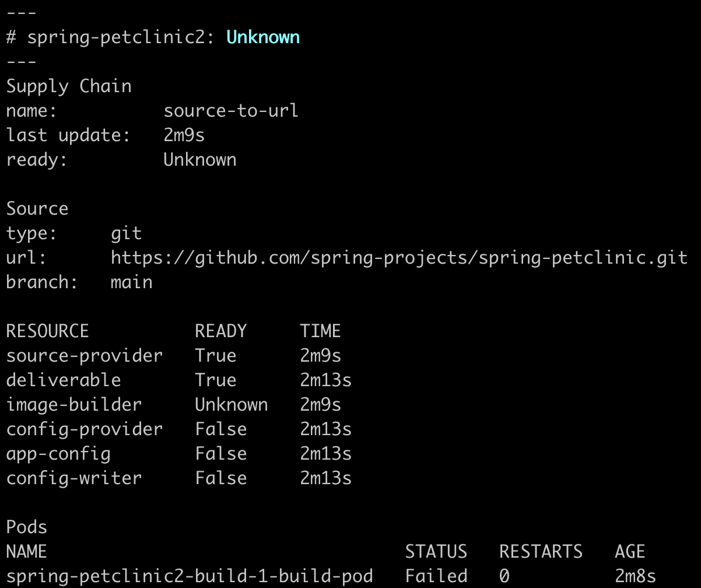Click the 'STATUS' column header
Screen dimensions: 701x588
click(x=436, y=552)
